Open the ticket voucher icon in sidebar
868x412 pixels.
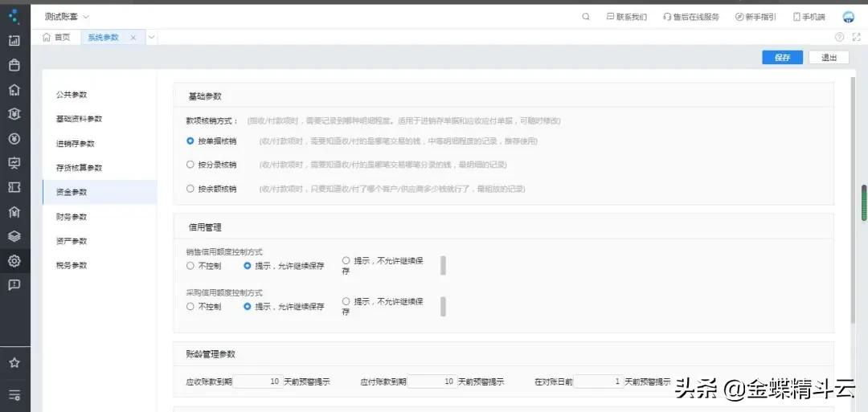coord(14,187)
